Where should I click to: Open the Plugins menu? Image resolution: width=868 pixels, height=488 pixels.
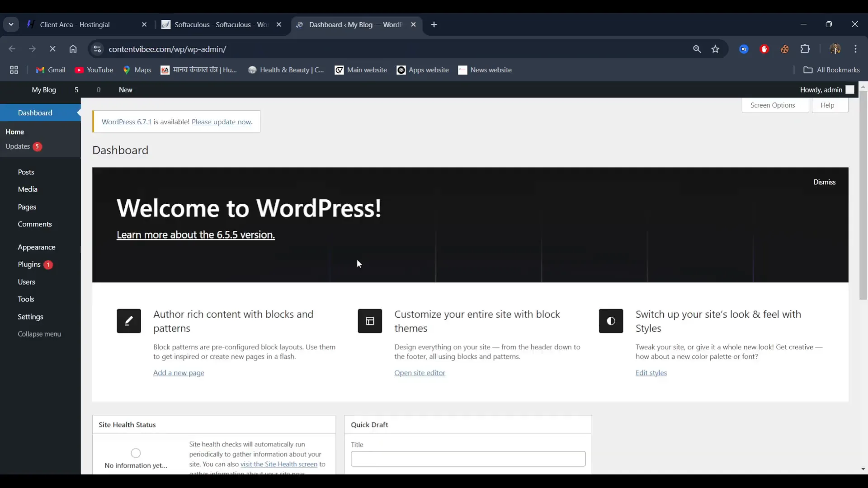click(x=29, y=264)
